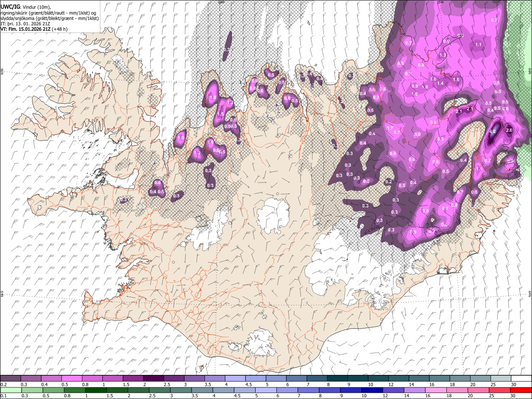Click the upper legend swatch starting at 0.8
532x399 pixels.
(x=92, y=379)
